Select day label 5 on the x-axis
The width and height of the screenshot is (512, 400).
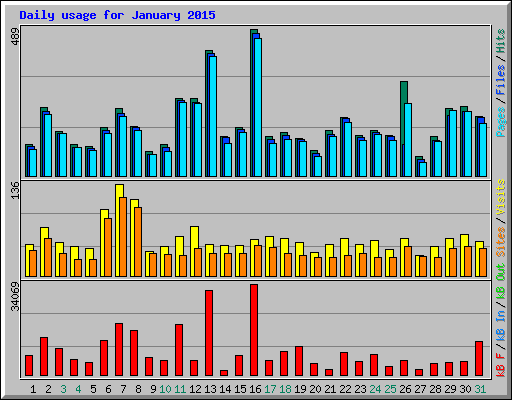tap(93, 389)
